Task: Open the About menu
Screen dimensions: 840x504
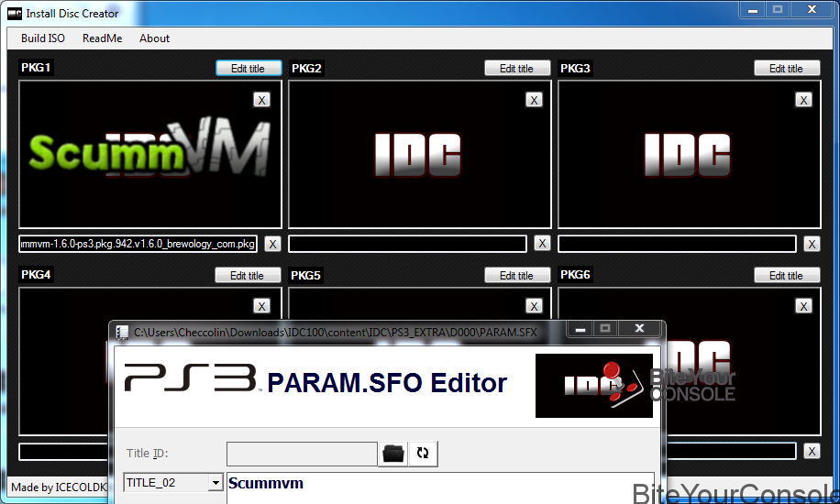Action: (154, 38)
